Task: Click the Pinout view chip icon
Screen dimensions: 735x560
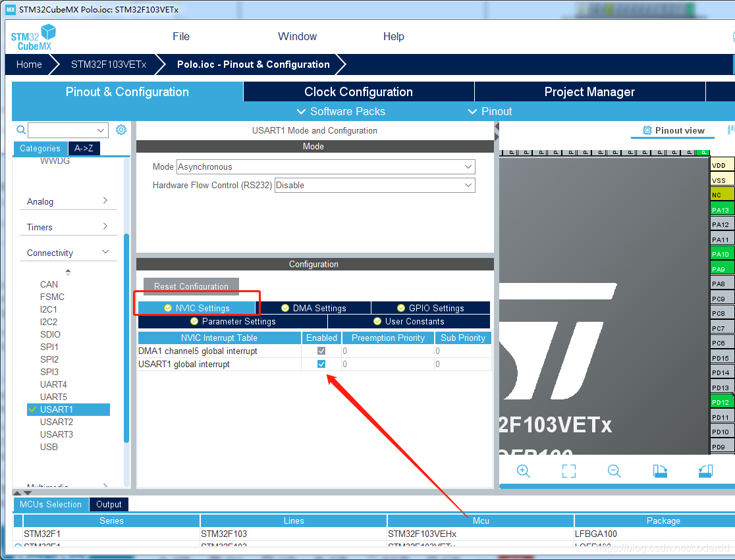Action: point(647,131)
